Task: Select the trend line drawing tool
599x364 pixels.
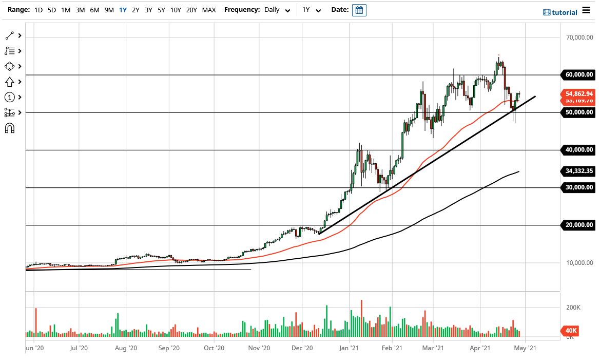Action: [x=10, y=35]
